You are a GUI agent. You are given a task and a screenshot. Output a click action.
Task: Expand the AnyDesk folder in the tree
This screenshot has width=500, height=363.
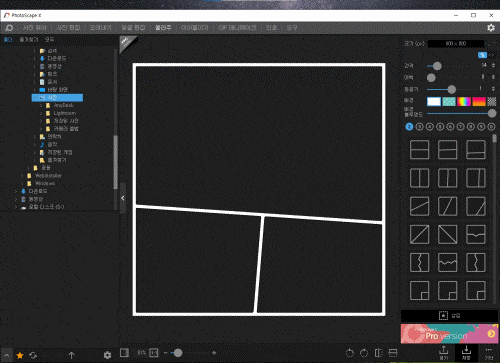(41, 105)
